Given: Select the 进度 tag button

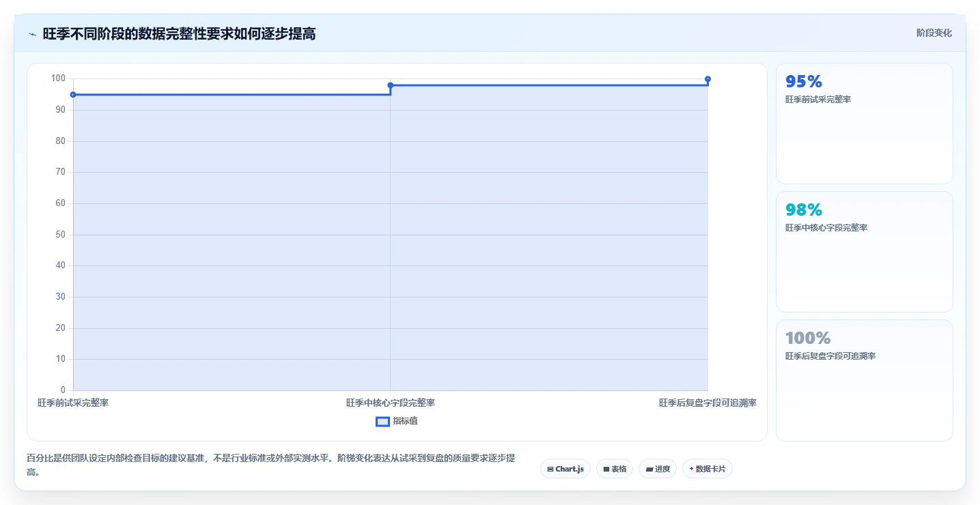Looking at the screenshot, I should [658, 469].
